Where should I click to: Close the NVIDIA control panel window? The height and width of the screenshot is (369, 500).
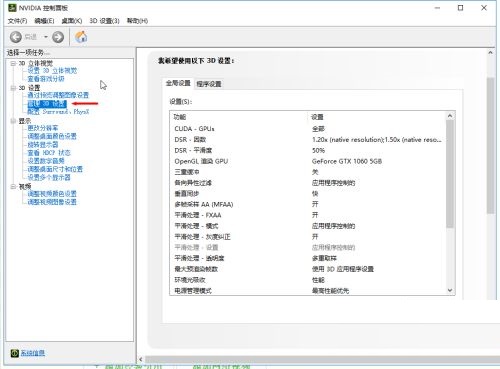click(484, 8)
